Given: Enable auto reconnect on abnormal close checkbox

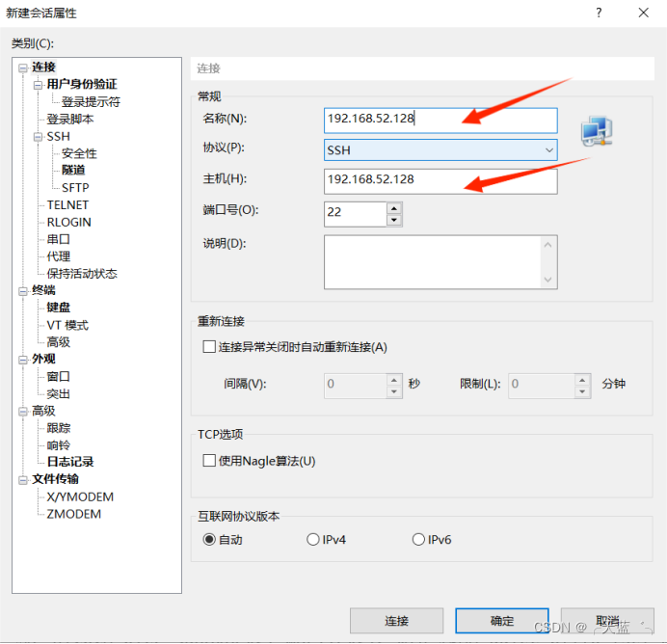Looking at the screenshot, I should coord(209,347).
